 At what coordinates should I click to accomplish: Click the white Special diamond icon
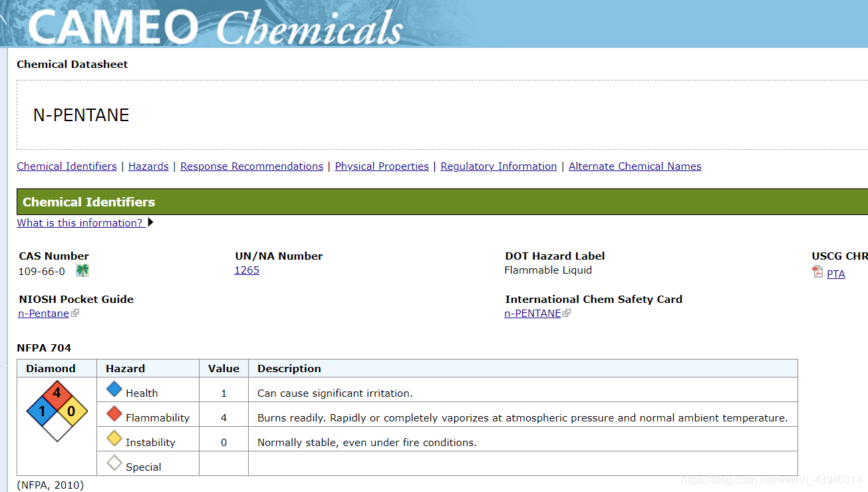tap(114, 463)
